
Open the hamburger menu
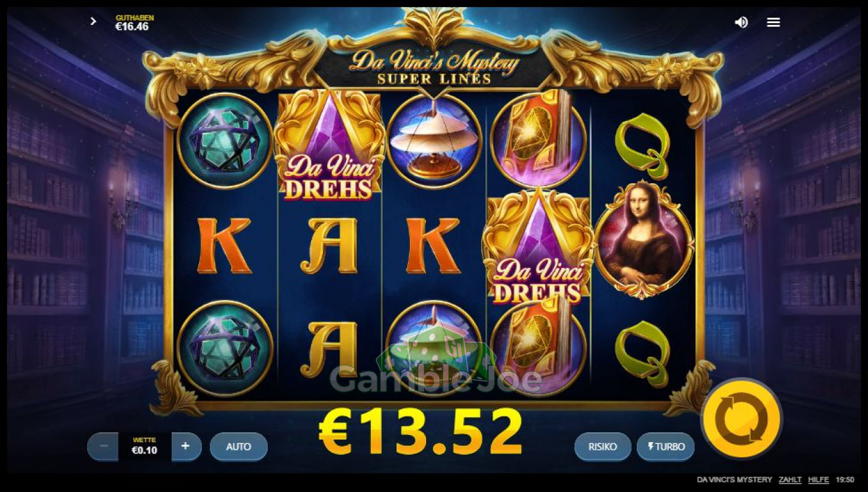[773, 22]
